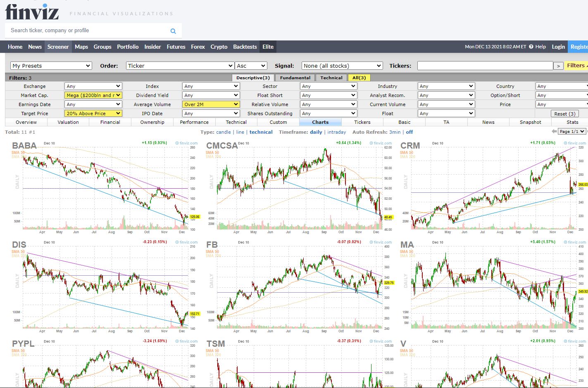Open the Industry filter dropdown
This screenshot has height=388, width=588.
click(446, 86)
